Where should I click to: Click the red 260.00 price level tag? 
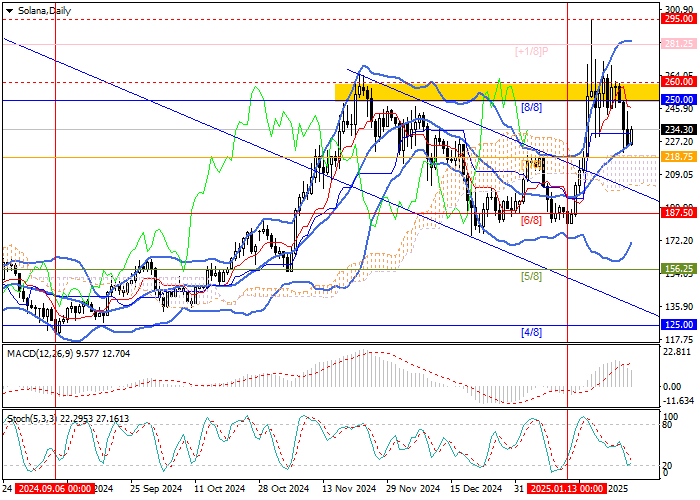(x=680, y=82)
